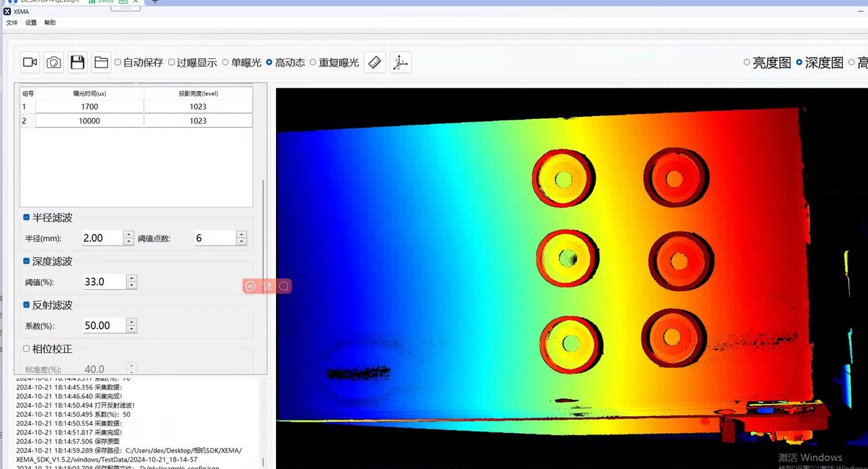868x469 pixels.
Task: Capture a single frame with the camera icon
Action: click(x=54, y=62)
